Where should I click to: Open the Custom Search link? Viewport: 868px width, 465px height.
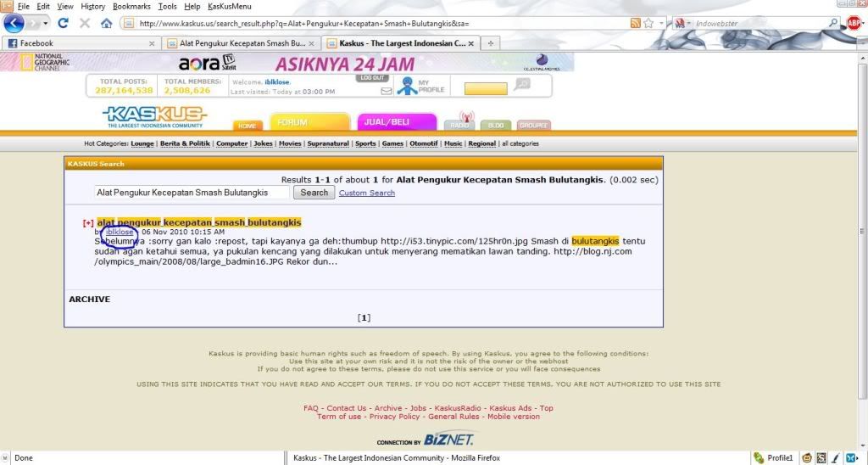point(366,193)
